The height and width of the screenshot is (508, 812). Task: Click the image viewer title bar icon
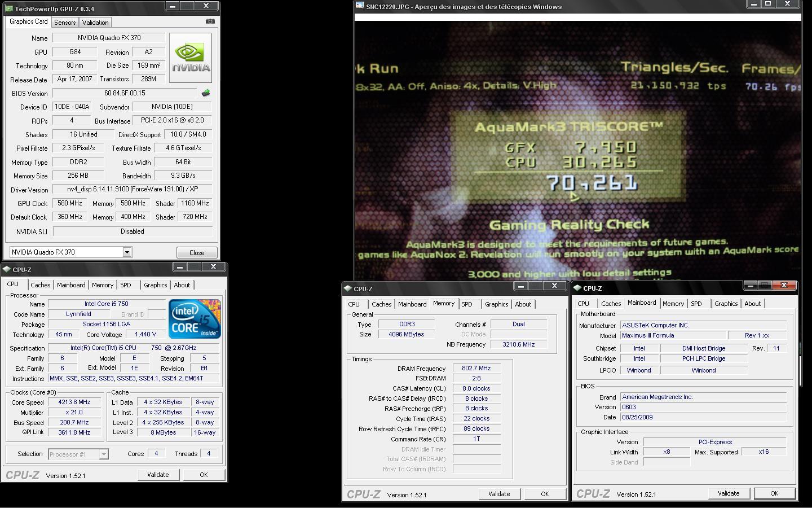click(x=360, y=6)
